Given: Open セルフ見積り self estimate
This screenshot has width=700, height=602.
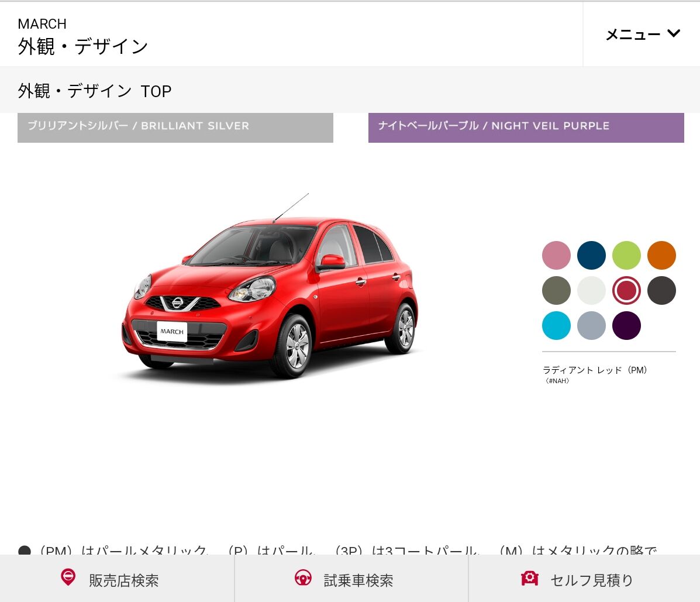Looking at the screenshot, I should tap(584, 580).
